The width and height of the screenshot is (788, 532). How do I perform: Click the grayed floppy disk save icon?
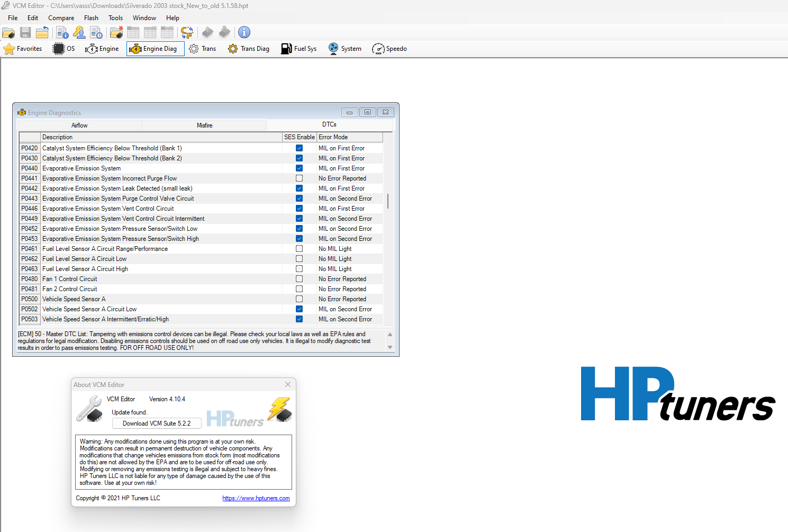tap(25, 32)
